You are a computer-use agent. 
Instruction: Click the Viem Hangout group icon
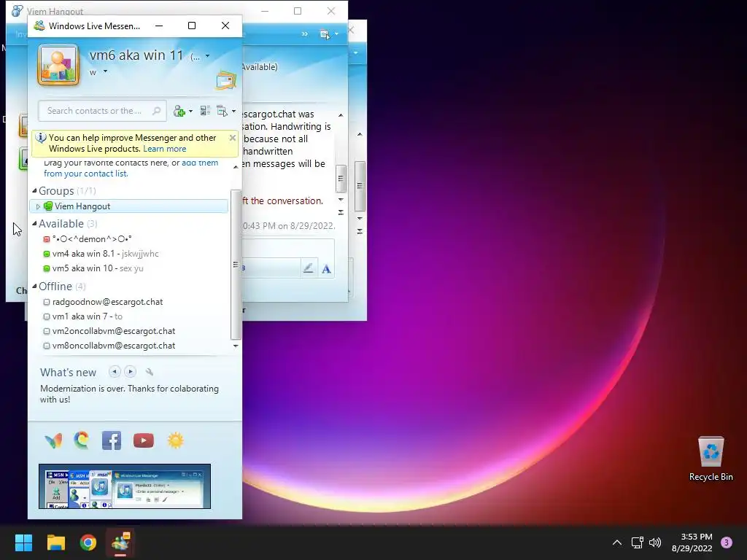pos(48,206)
